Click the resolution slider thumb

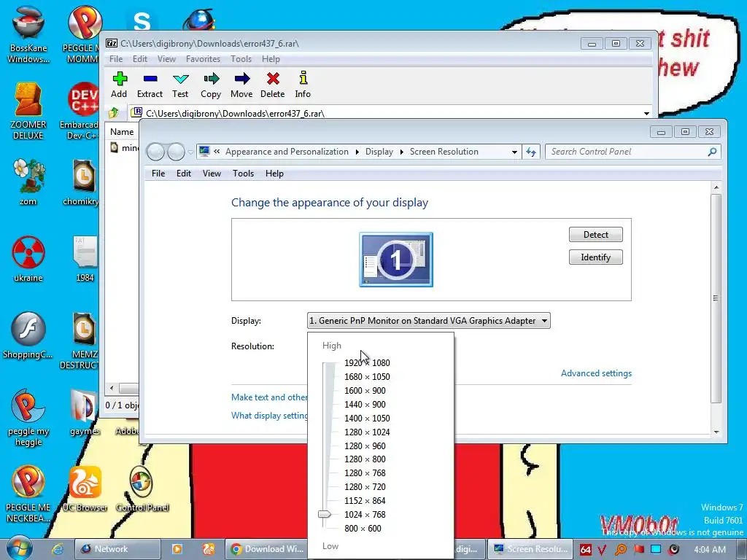point(325,514)
